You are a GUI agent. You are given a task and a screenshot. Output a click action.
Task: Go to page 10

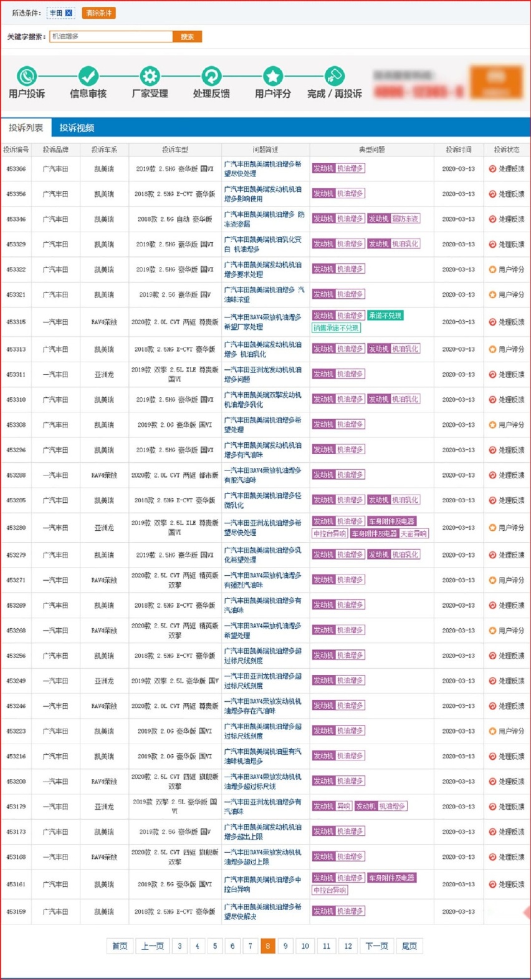tap(305, 946)
